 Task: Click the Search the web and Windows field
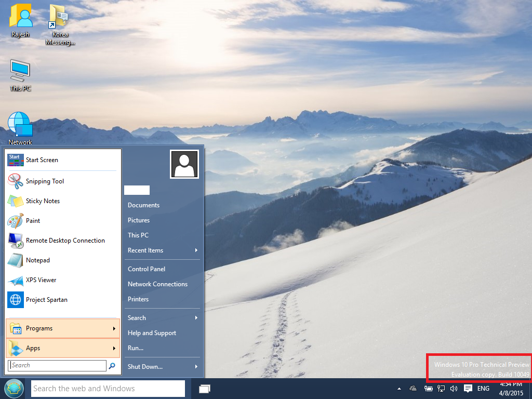coord(108,388)
